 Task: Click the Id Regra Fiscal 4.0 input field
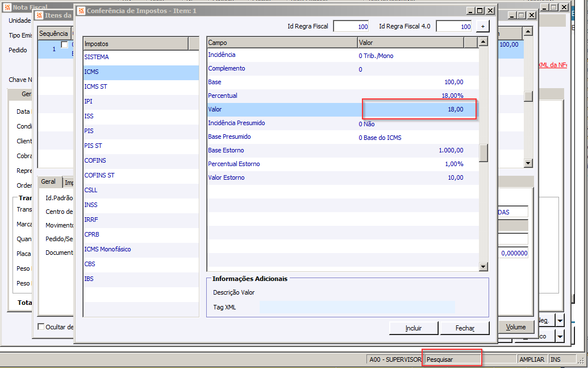click(454, 26)
